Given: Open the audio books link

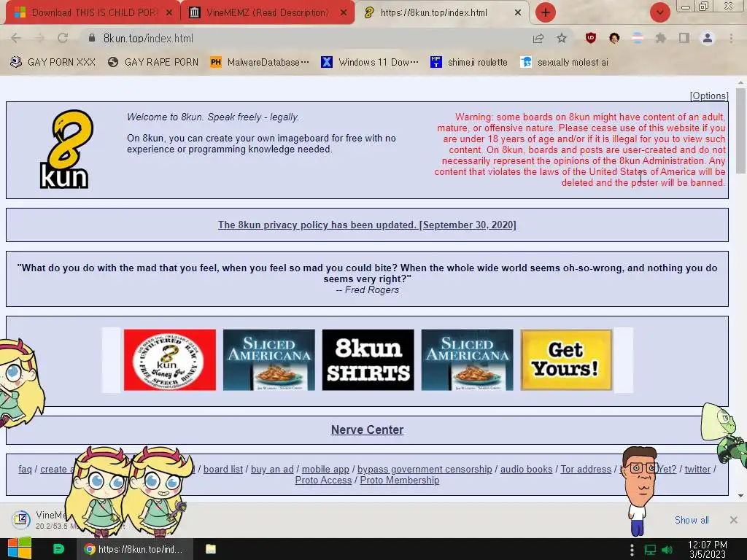Looking at the screenshot, I should (x=527, y=469).
